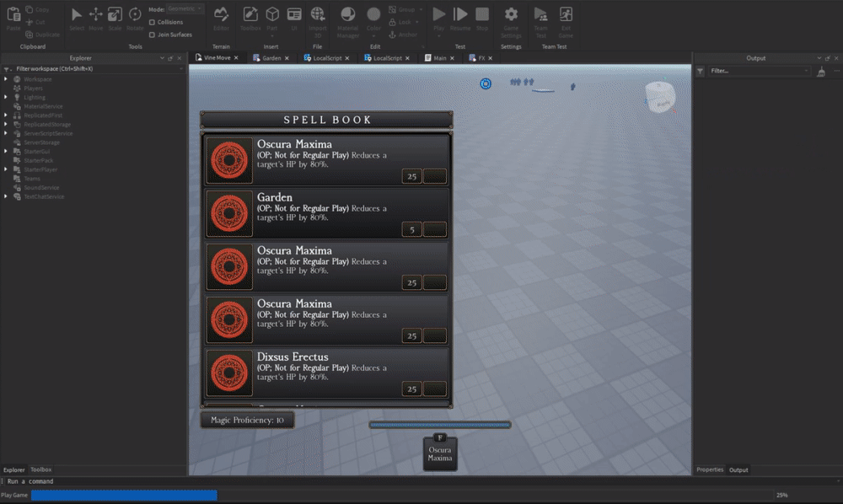Click the Exit Game icon

[x=566, y=14]
